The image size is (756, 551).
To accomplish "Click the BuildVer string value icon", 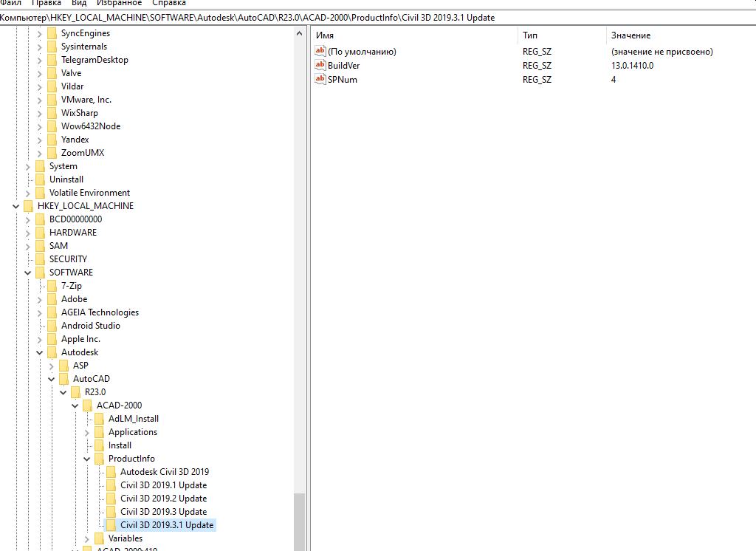I will (x=320, y=65).
